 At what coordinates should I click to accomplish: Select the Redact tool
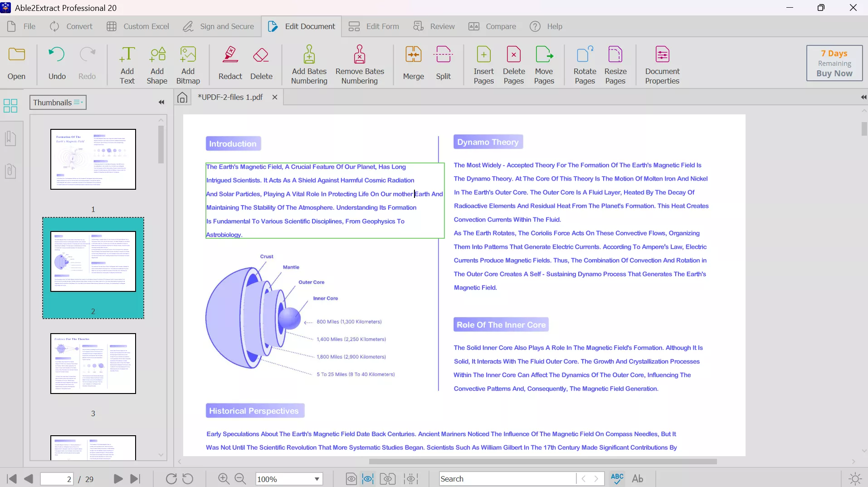230,64
